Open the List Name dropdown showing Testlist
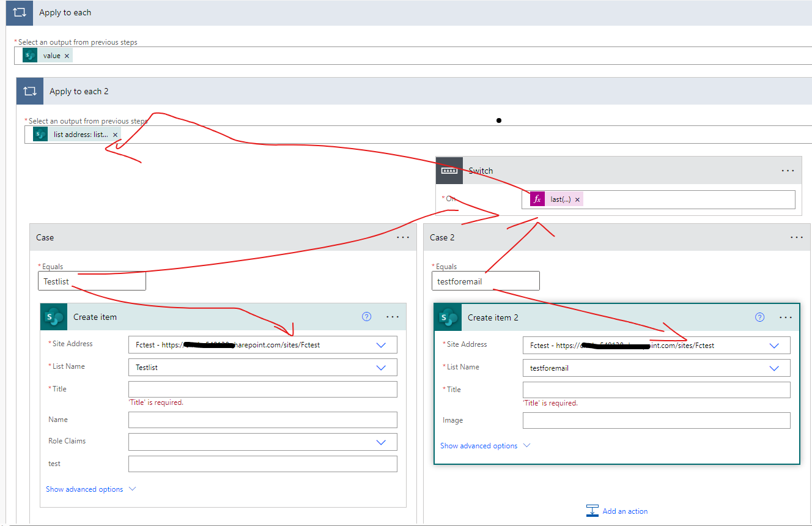This screenshot has height=526, width=812. (381, 367)
